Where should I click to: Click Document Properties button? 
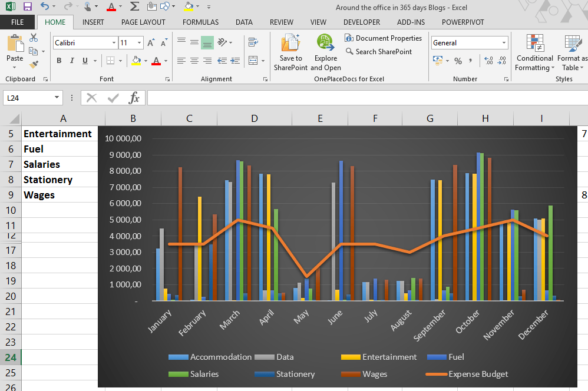pos(383,38)
